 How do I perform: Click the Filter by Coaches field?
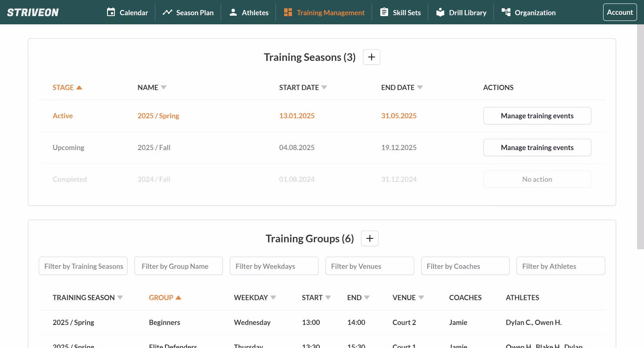pos(465,266)
